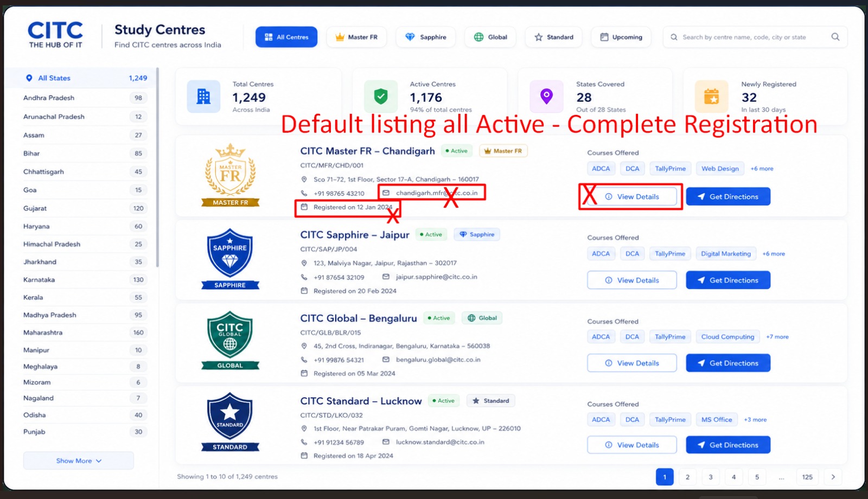
Task: Click the phone icon beside +91 99876 54321
Action: [304, 360]
